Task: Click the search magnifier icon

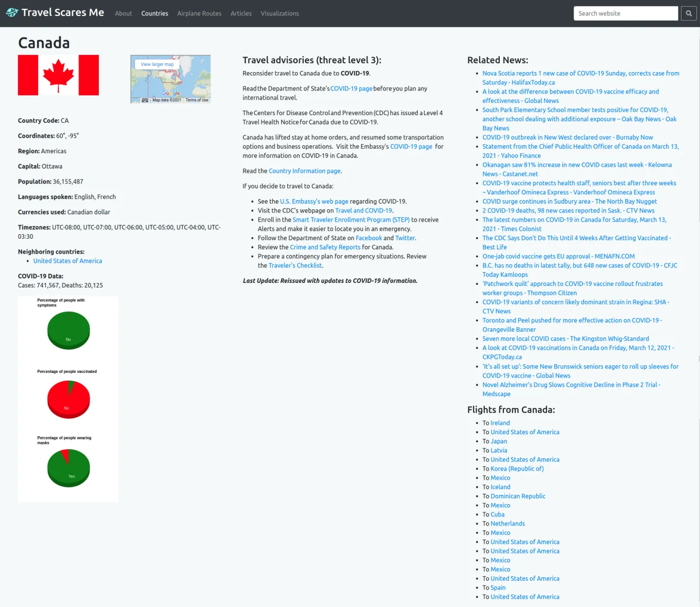Action: (689, 13)
